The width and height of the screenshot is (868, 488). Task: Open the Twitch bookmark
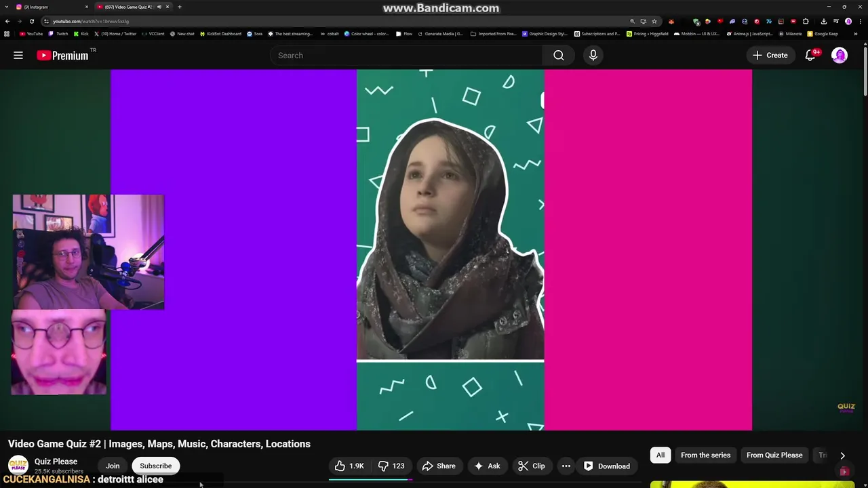click(x=58, y=34)
